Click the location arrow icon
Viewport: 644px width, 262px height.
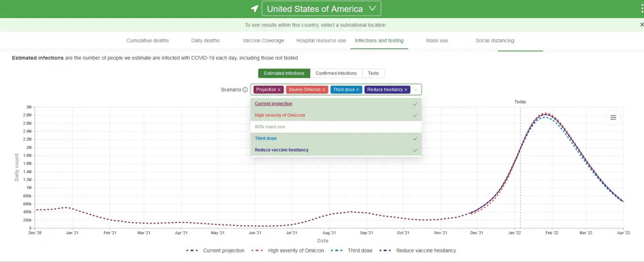pos(254,8)
